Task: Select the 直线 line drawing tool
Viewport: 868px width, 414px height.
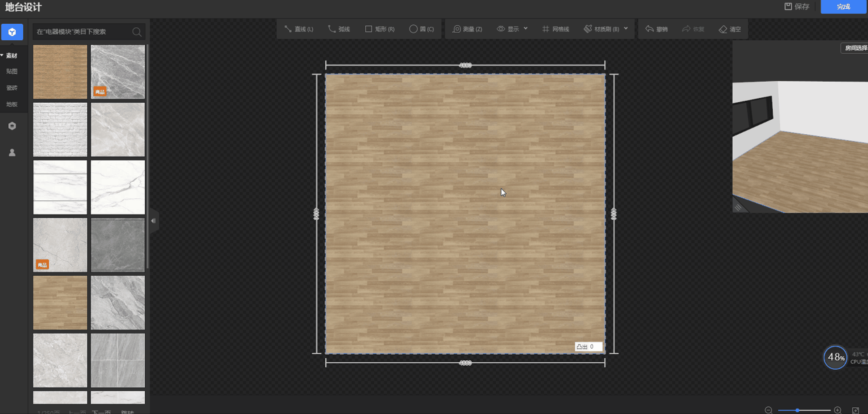Action: point(299,29)
